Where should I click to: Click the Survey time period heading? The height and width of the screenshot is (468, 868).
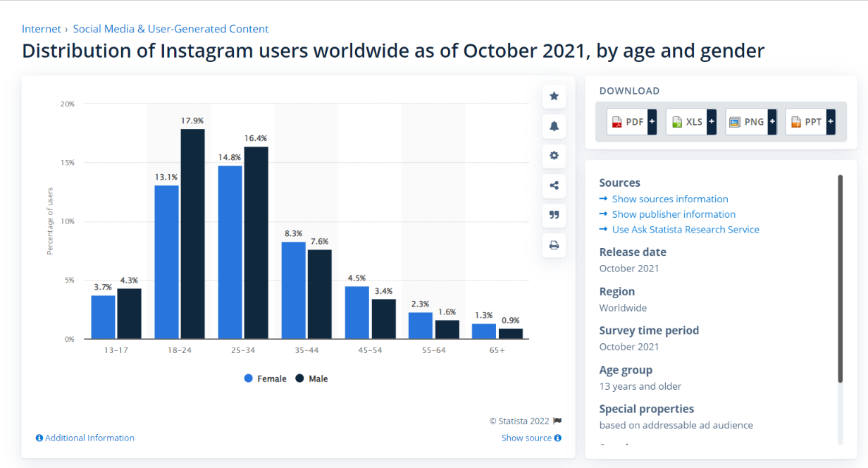coord(649,330)
